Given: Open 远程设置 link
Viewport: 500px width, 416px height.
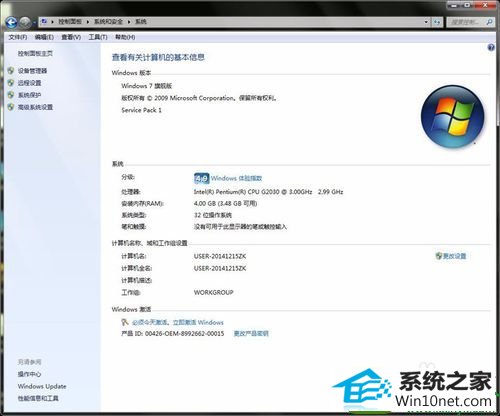Looking at the screenshot, I should tap(29, 83).
